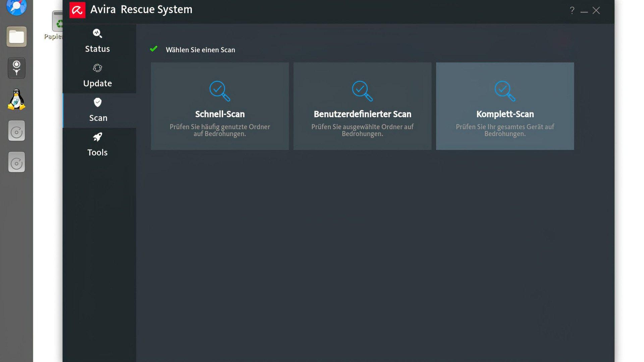Click the Scan shield icon
The height and width of the screenshot is (362, 644).
coord(98,102)
